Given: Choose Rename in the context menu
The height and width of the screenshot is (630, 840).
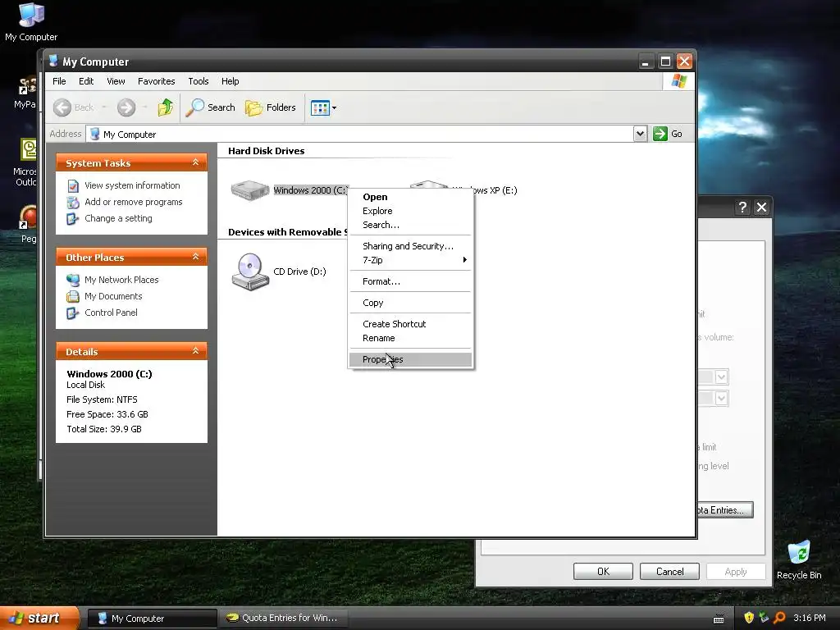Looking at the screenshot, I should tap(410, 338).
